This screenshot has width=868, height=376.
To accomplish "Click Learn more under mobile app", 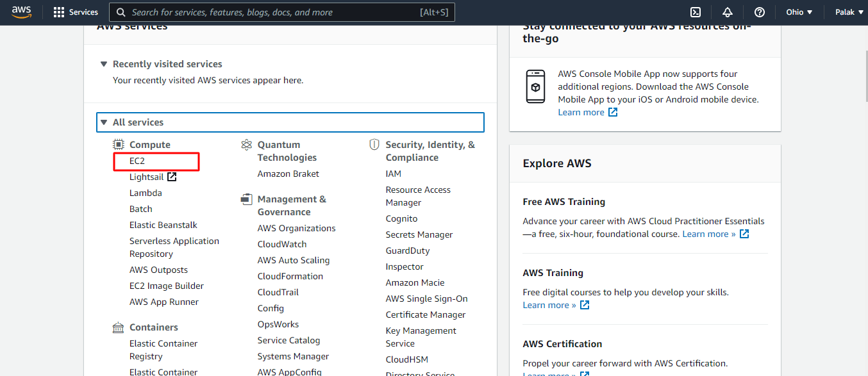I will point(581,112).
